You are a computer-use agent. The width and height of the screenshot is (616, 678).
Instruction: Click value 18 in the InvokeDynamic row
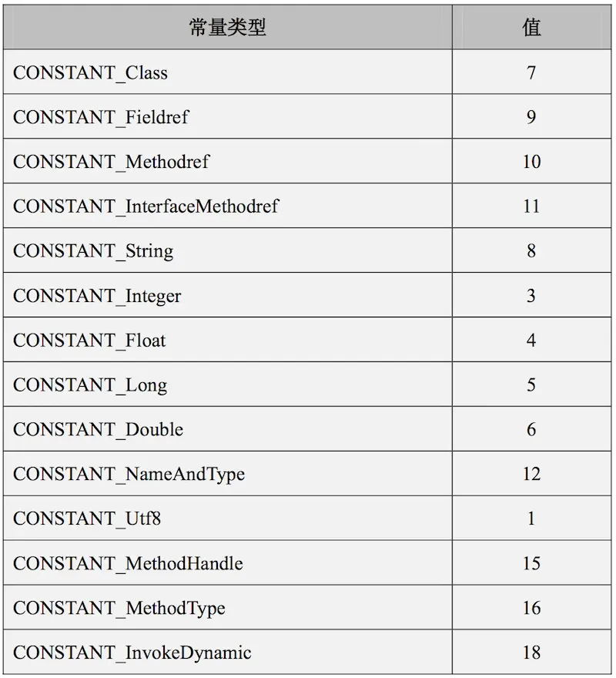tap(531, 653)
